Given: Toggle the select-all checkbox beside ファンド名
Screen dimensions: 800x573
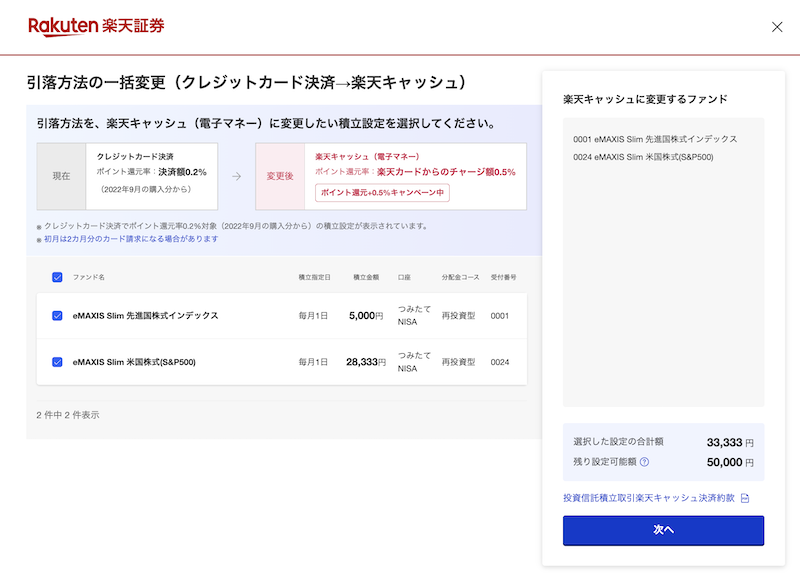Looking at the screenshot, I should [57, 277].
